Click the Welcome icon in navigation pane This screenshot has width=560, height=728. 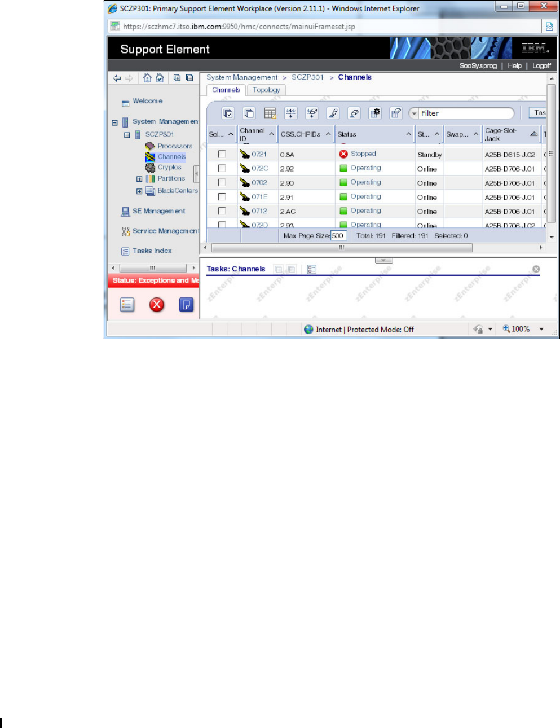pyautogui.click(x=126, y=103)
